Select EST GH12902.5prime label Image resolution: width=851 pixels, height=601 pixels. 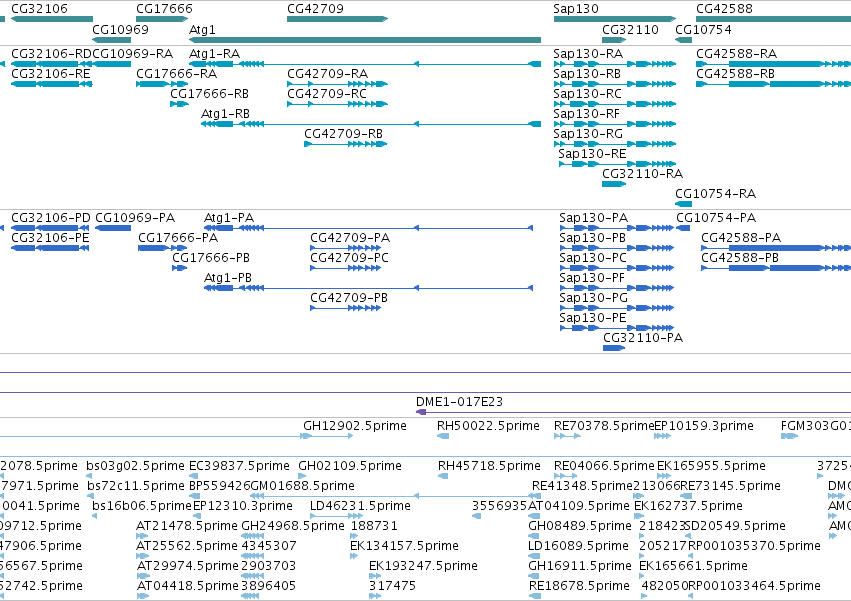pos(355,426)
